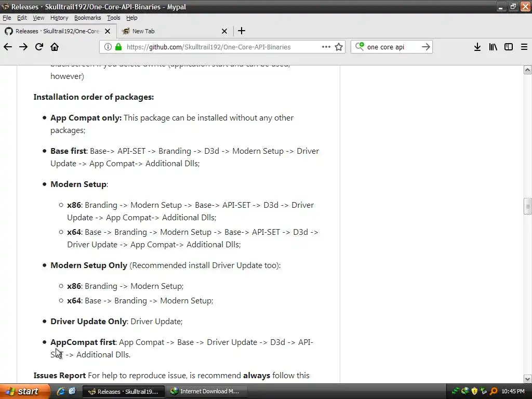
Task: Submit the search with arrow button
Action: pyautogui.click(x=426, y=47)
